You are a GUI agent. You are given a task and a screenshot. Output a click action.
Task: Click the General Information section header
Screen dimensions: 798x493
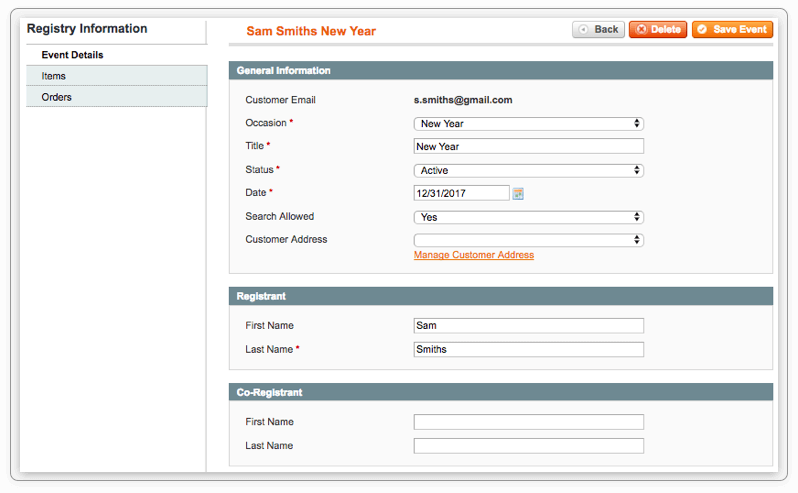tap(501, 71)
